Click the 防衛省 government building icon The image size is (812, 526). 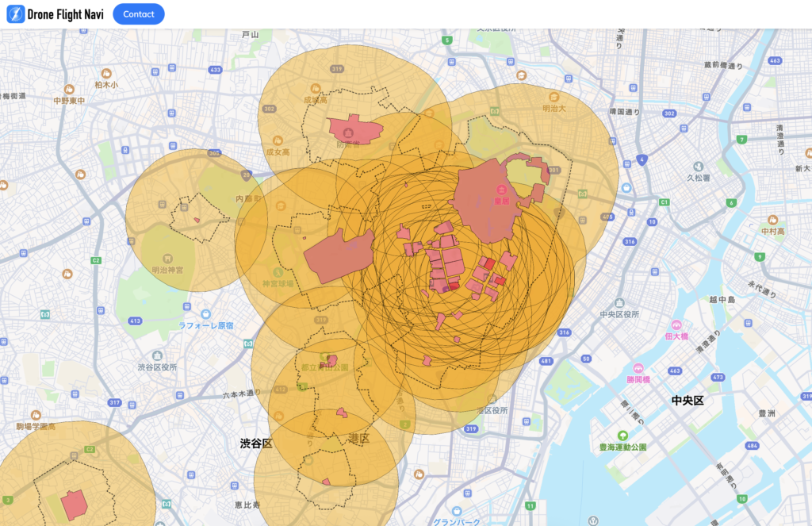pyautogui.click(x=349, y=133)
